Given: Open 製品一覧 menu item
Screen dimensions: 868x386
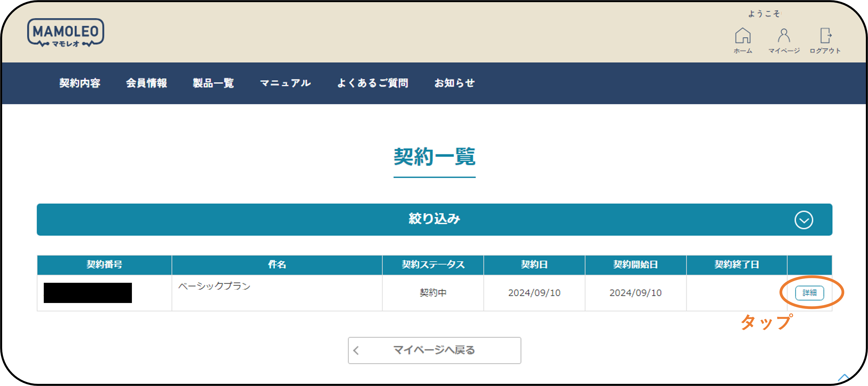Looking at the screenshot, I should 213,83.
